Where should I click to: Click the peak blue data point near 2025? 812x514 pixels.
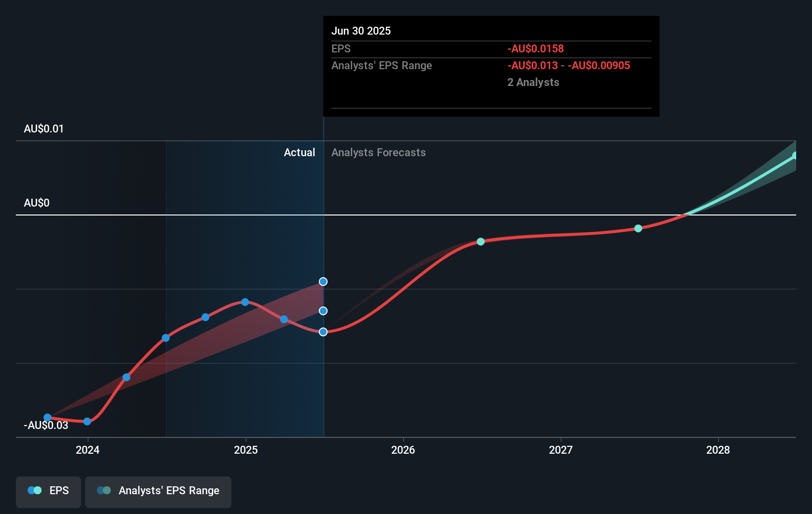pyautogui.click(x=245, y=302)
